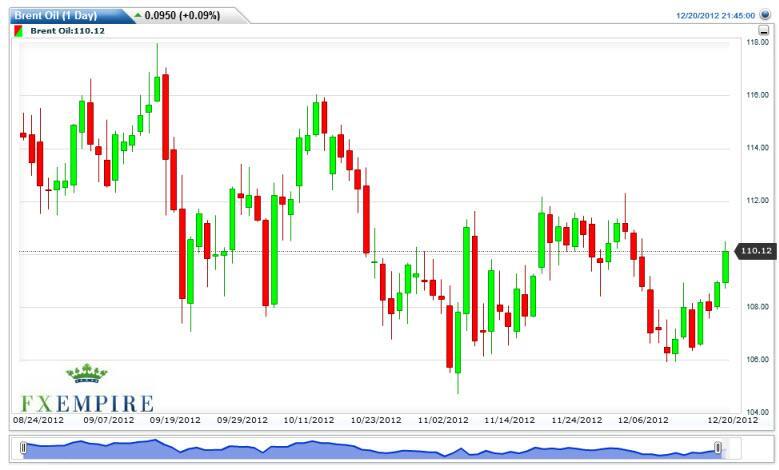Screen dimensions: 779x470
Task: Click the 0.0950 (+0.09%) change value
Action: click(x=184, y=16)
